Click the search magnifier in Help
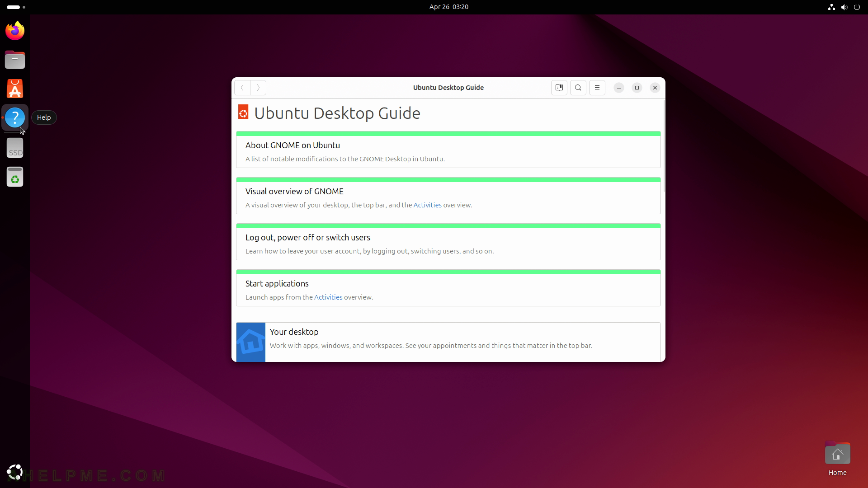Image resolution: width=868 pixels, height=488 pixels. point(578,88)
